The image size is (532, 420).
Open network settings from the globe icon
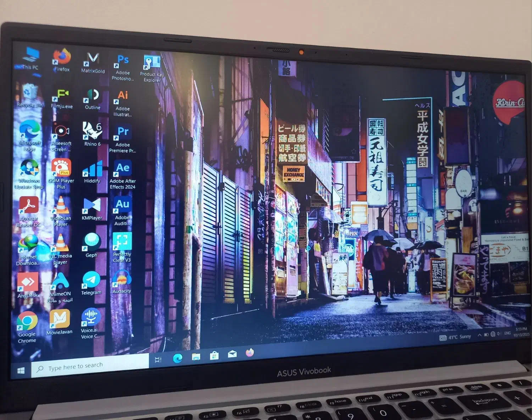[x=493, y=334]
